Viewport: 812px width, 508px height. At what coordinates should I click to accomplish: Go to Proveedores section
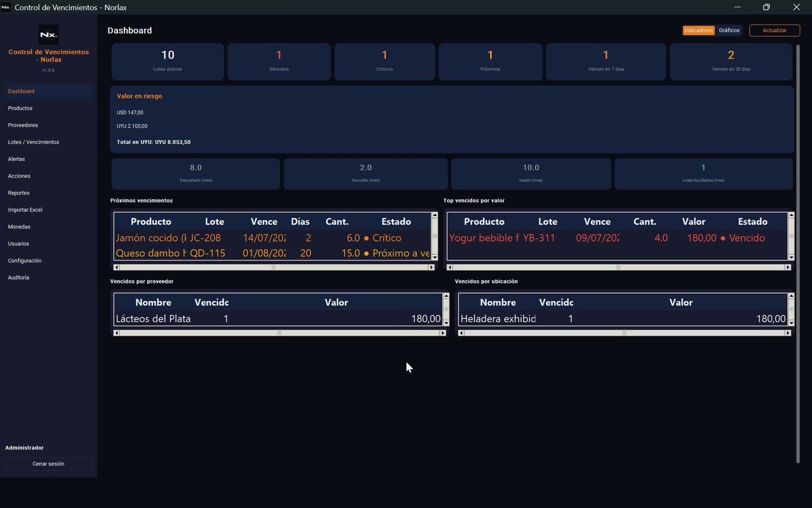coord(49,125)
